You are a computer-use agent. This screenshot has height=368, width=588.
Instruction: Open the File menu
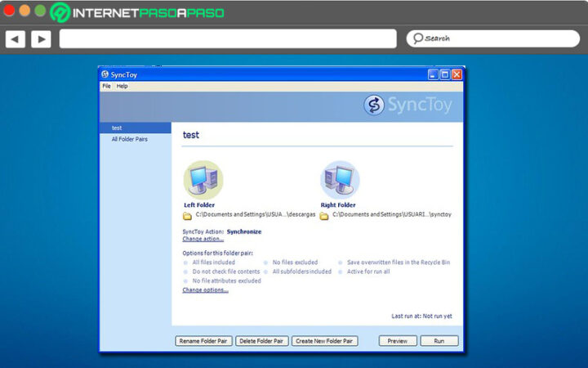[x=106, y=86]
